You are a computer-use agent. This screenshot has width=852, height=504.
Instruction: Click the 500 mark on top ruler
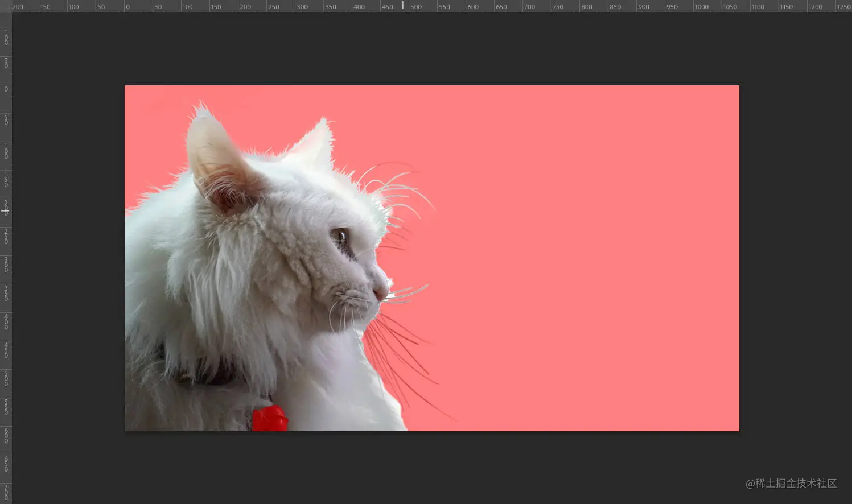416,6
